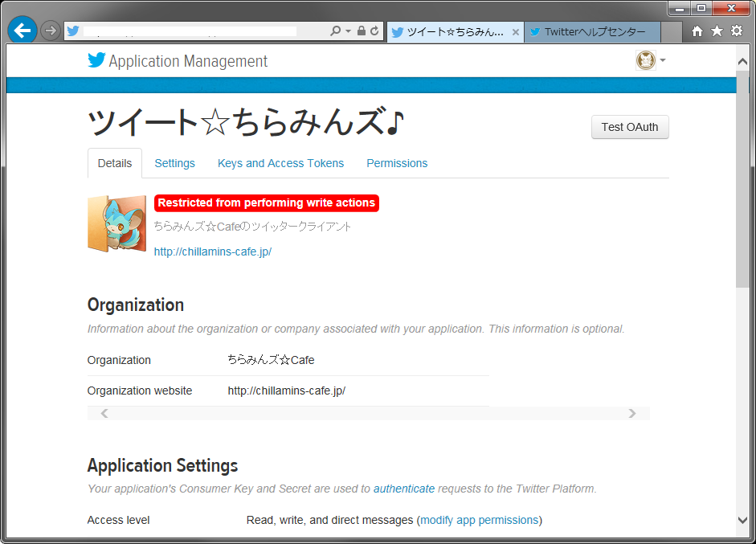
Task: Click the search magnifier in address bar
Action: click(335, 31)
